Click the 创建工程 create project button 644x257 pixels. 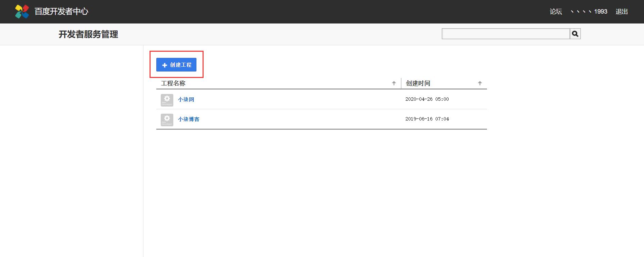(176, 65)
